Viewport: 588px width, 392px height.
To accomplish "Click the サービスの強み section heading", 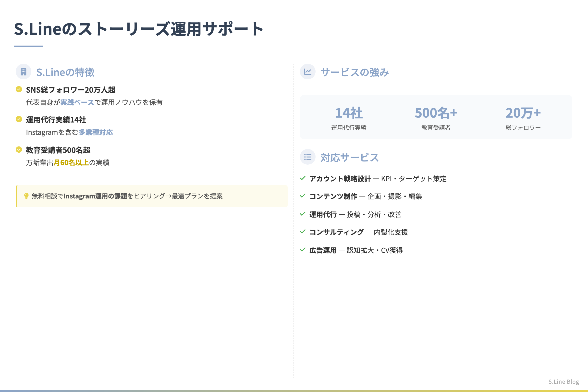I will 355,72.
